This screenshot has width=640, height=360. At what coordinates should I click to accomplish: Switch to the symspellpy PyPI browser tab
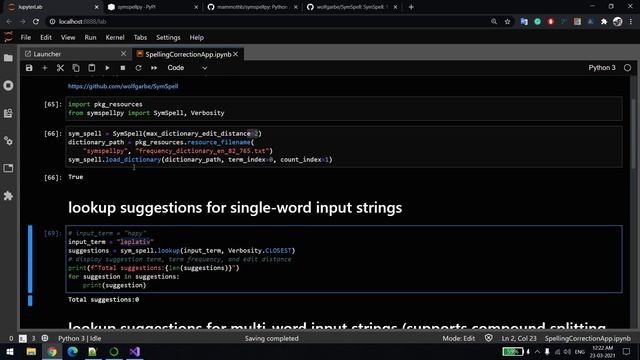153,7
